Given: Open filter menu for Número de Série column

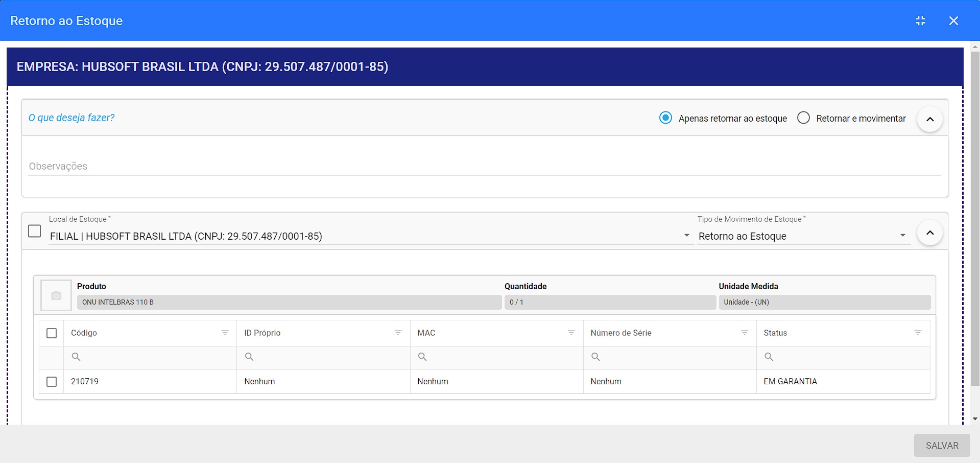Looking at the screenshot, I should coord(744,333).
